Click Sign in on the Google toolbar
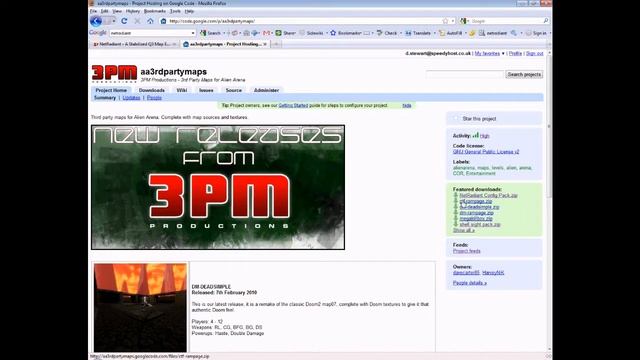Viewport: 640px width, 360px height. coord(536,33)
